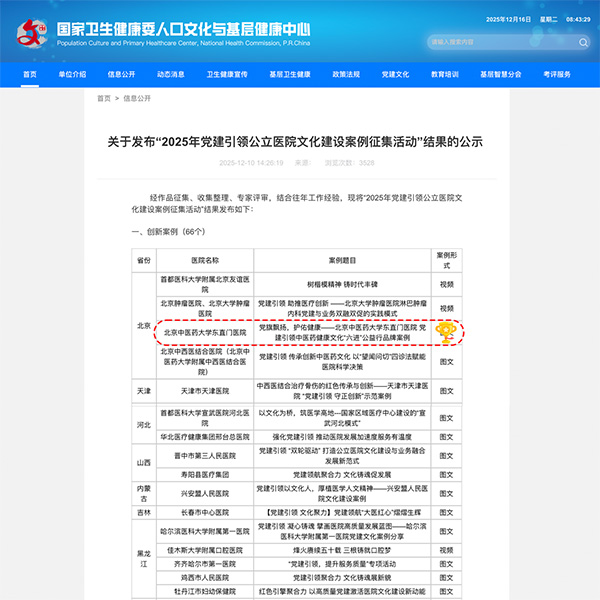600x600 pixels.
Task: Click the 信息公开 breadcrumb link
Action: pos(139,99)
